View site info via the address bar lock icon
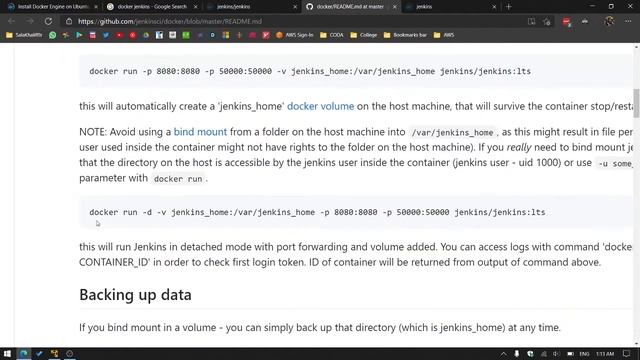 [x=69, y=21]
